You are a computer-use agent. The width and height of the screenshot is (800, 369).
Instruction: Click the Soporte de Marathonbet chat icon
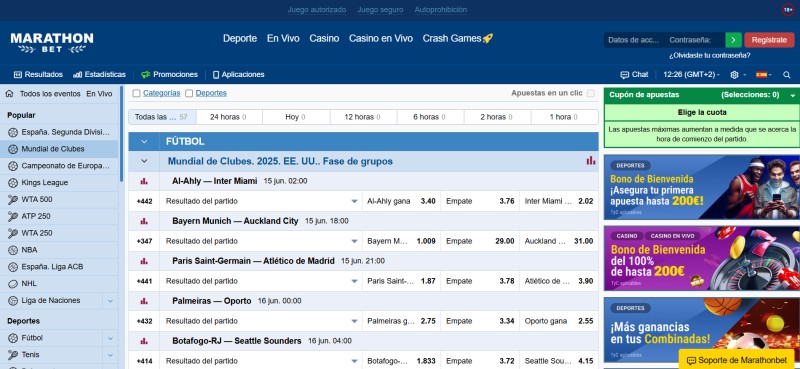[691, 360]
